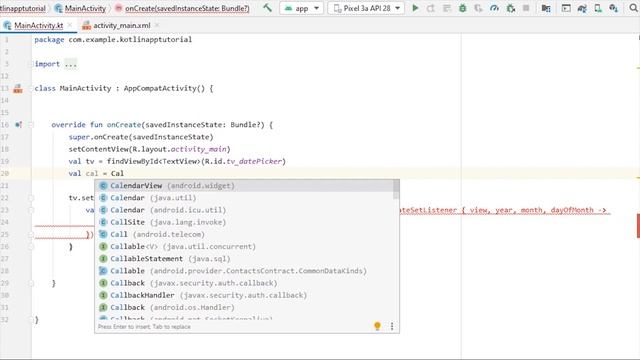This screenshot has height=360, width=640.
Task: Click line number 20 in the gutter
Action: 5,173
